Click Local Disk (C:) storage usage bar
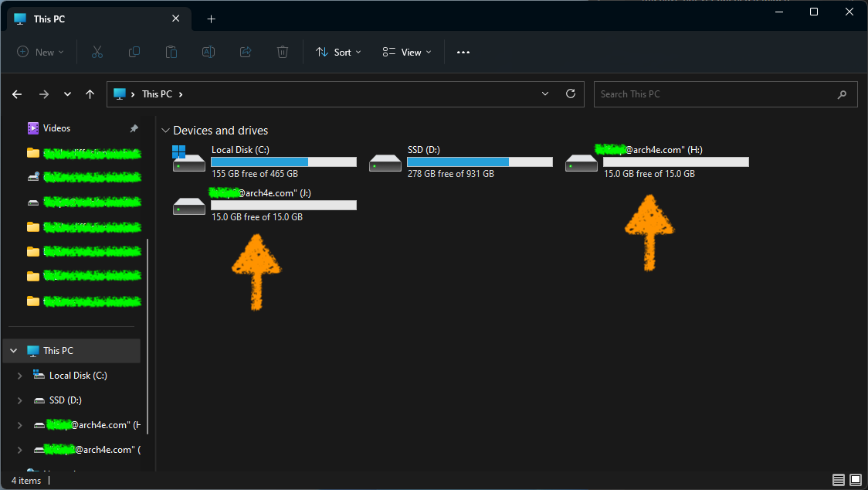The height and width of the screenshot is (490, 868). point(283,162)
